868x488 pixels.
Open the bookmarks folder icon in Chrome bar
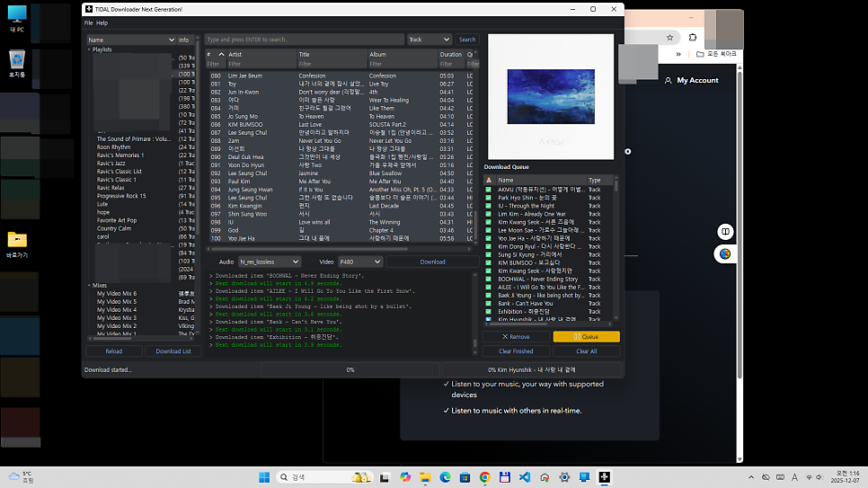(x=700, y=54)
